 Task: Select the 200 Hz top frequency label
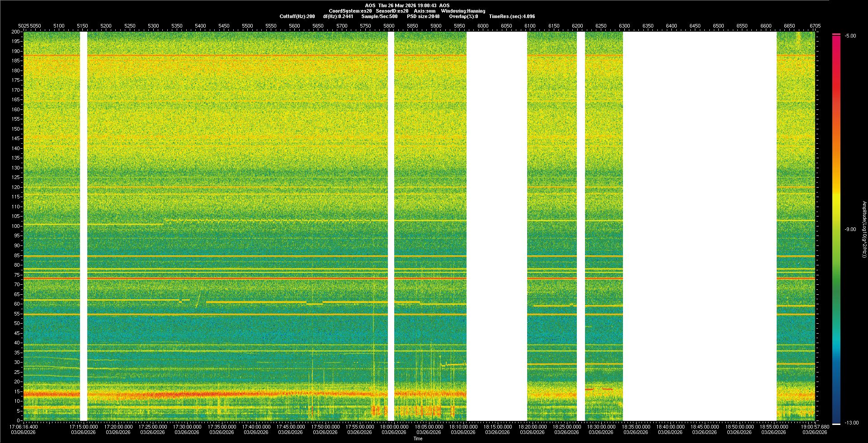[x=16, y=32]
